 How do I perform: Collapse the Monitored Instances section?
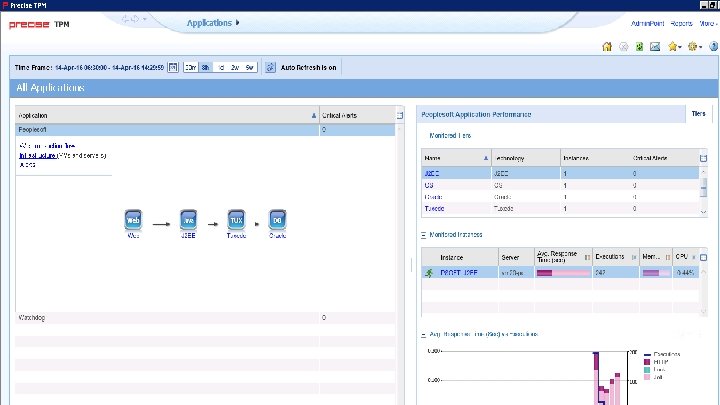[423, 235]
